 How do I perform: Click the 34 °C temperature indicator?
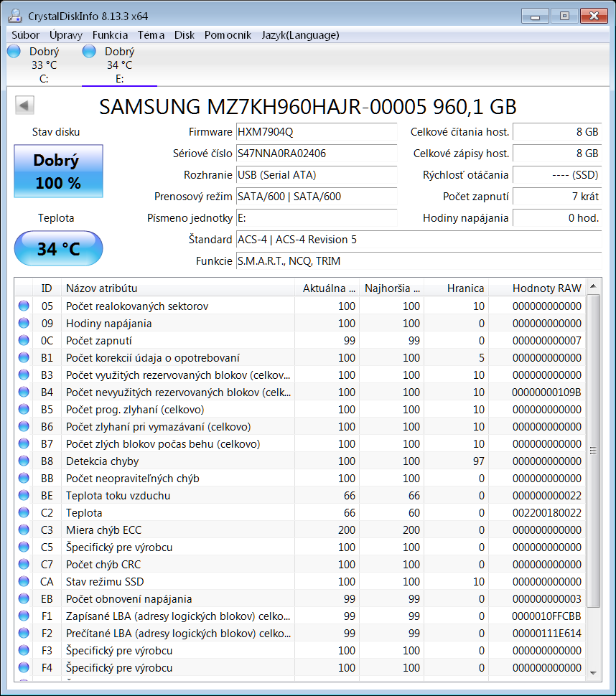59,248
